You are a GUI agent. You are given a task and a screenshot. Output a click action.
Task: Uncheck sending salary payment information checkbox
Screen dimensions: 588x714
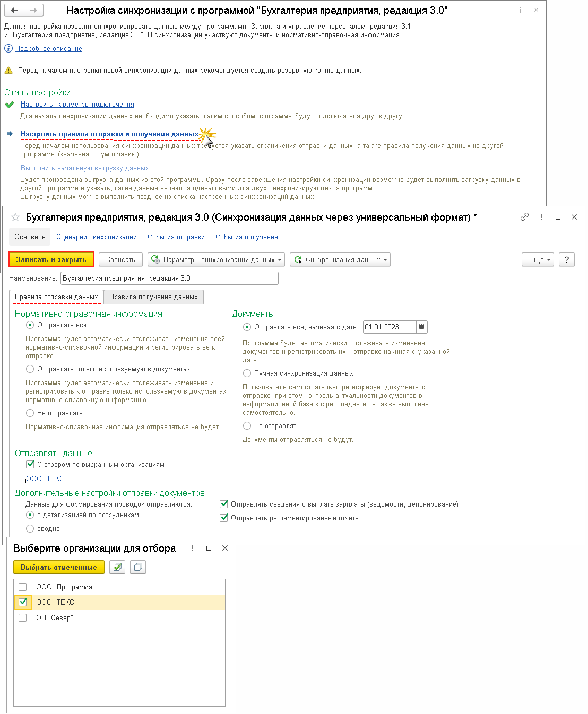(x=224, y=504)
